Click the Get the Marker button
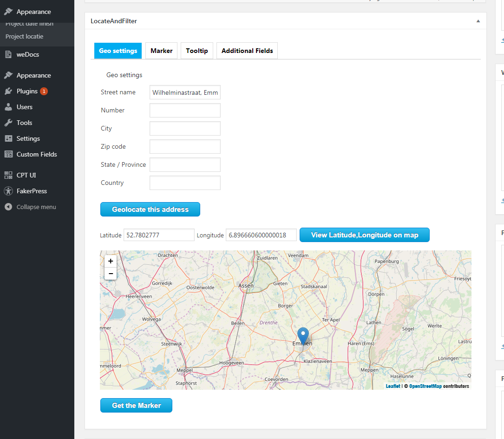 (x=136, y=406)
